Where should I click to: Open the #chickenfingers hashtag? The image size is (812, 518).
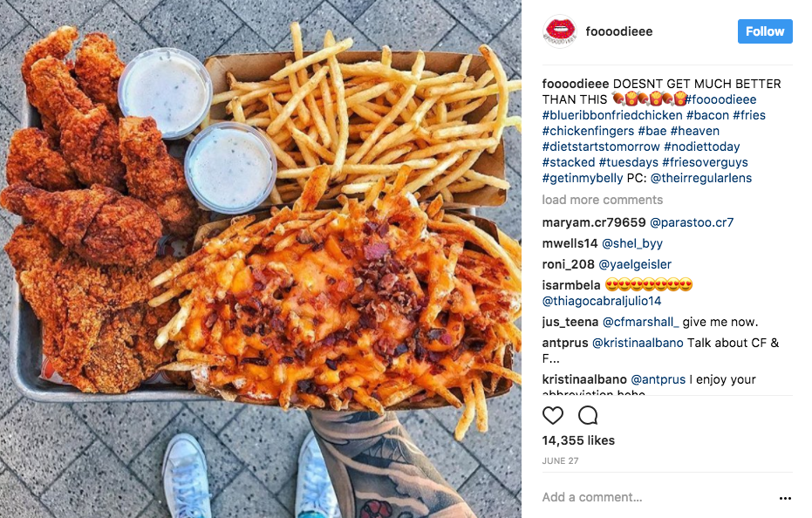588,131
